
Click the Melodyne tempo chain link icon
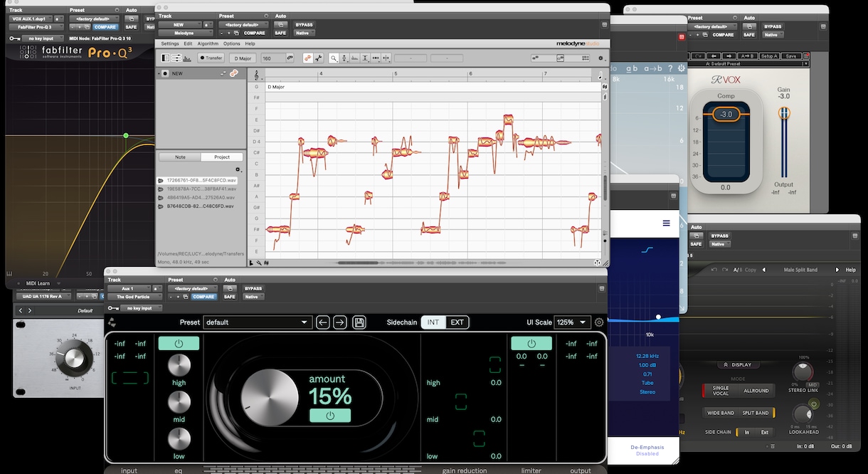[x=290, y=58]
